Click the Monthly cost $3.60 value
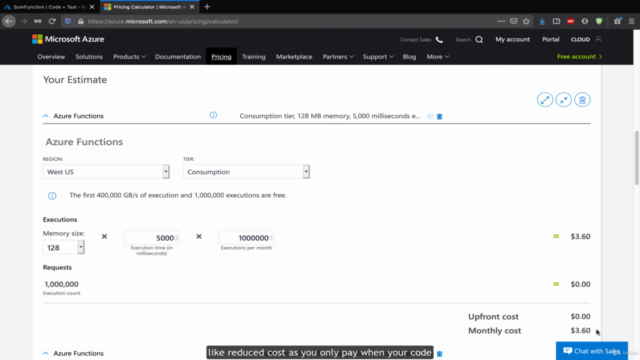 (x=580, y=330)
